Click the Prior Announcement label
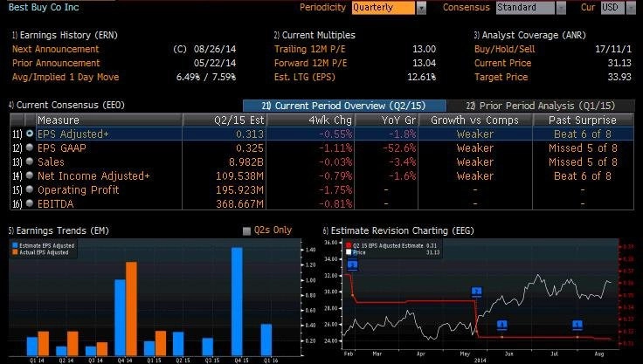Screen dimensions: 643x364 pyautogui.click(x=56, y=63)
